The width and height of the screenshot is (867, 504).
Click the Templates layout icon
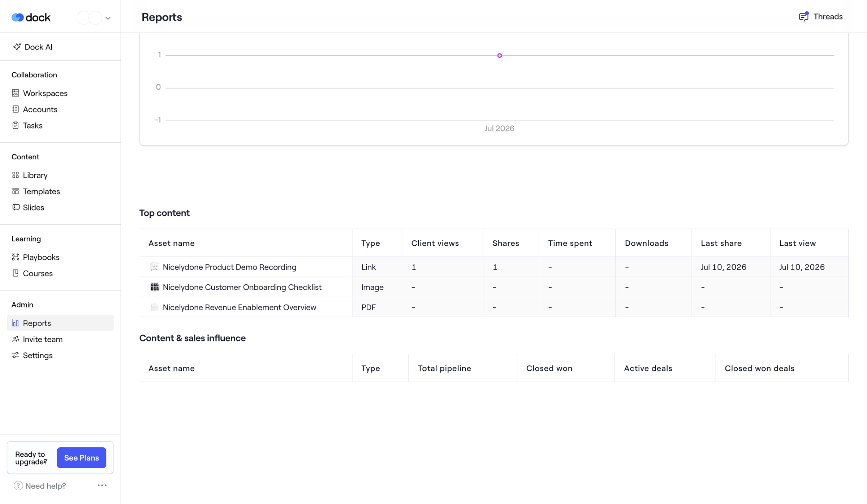tap(16, 191)
